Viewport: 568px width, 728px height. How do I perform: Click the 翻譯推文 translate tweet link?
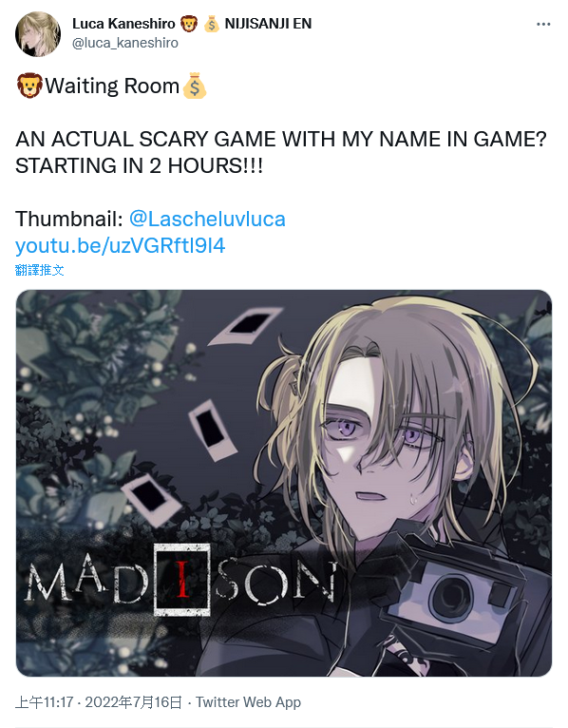(x=40, y=270)
